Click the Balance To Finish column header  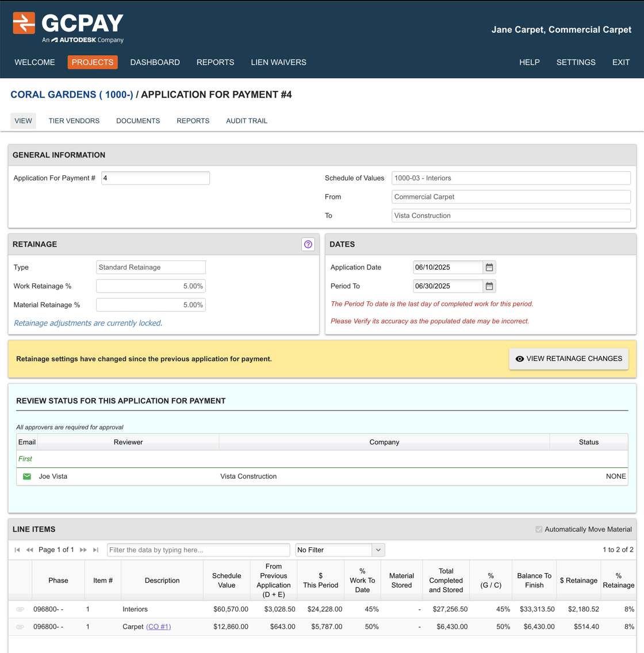pos(534,581)
